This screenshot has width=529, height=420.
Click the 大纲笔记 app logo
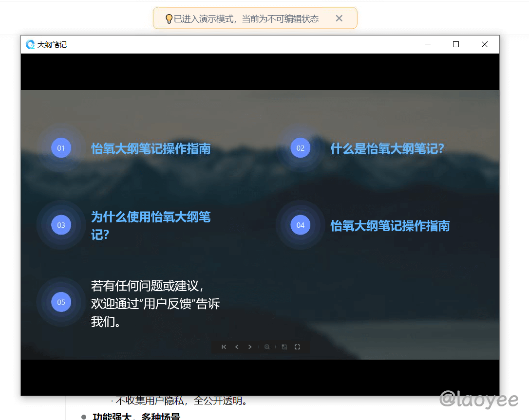[x=30, y=45]
